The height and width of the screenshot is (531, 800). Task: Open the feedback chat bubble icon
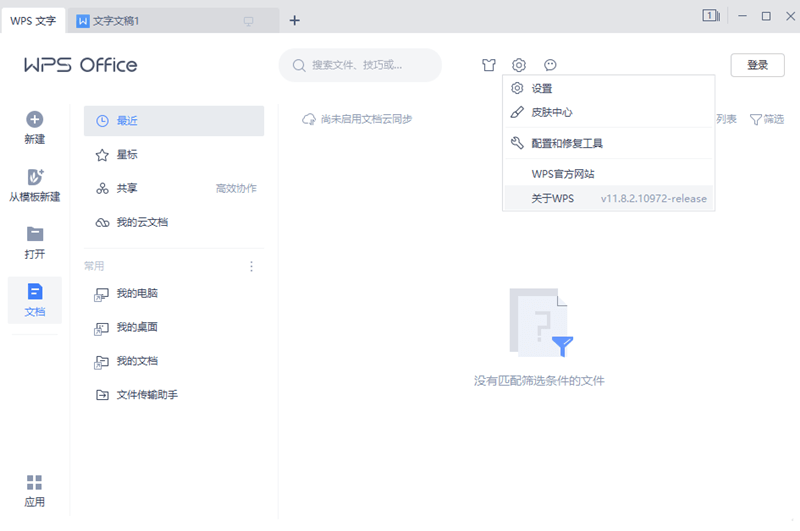click(x=550, y=66)
